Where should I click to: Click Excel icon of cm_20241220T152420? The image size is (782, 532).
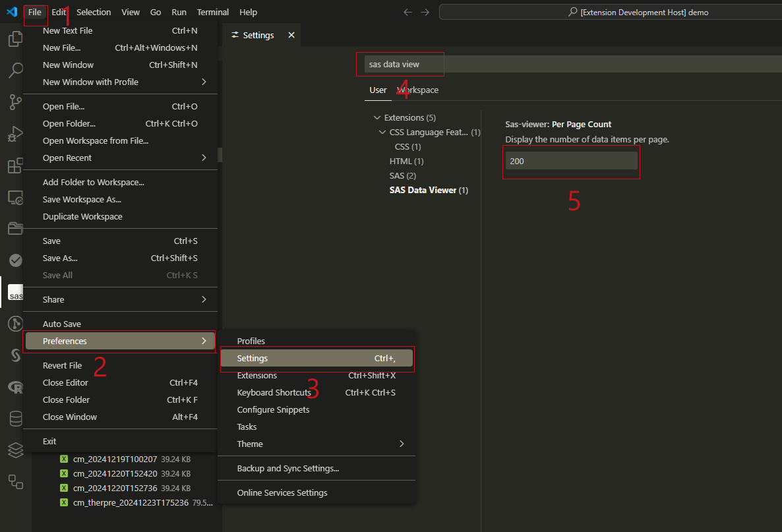click(x=64, y=474)
